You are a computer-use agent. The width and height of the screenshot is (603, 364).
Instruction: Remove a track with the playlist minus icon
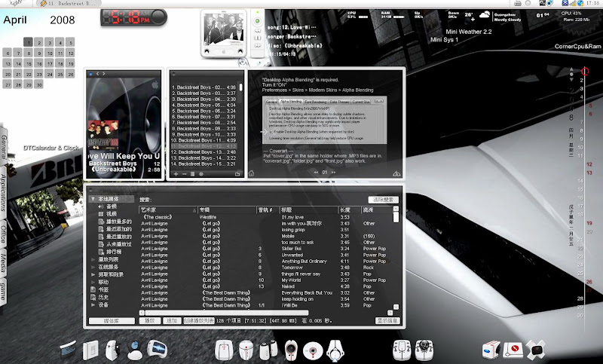point(184,174)
